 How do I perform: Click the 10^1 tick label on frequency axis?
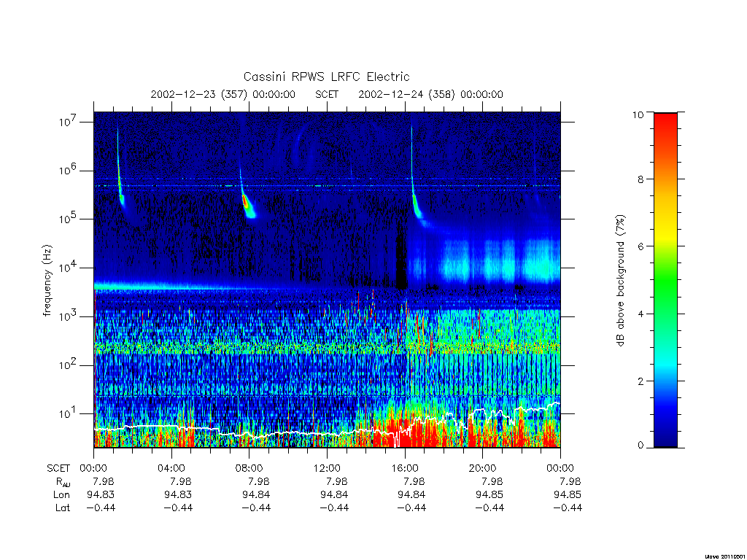69,414
